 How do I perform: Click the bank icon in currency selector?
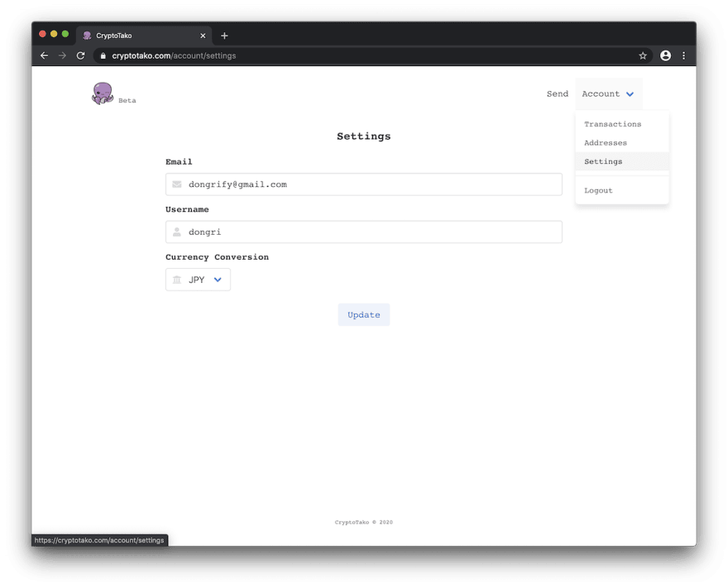177,280
